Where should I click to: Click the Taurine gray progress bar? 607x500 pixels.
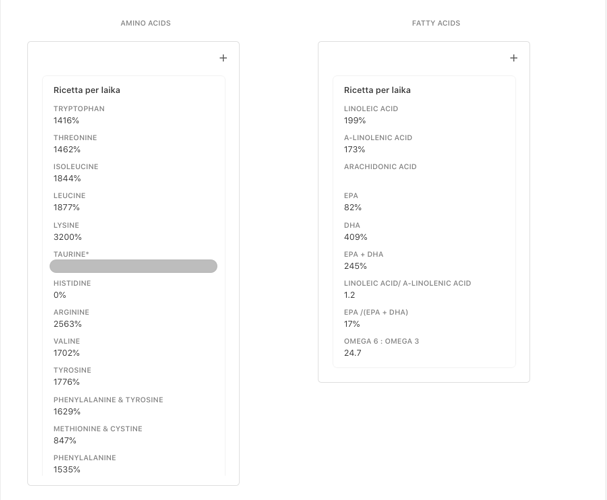[133, 266]
